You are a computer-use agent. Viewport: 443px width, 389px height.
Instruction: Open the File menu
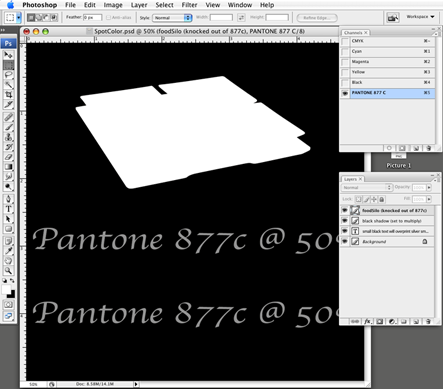click(70, 5)
